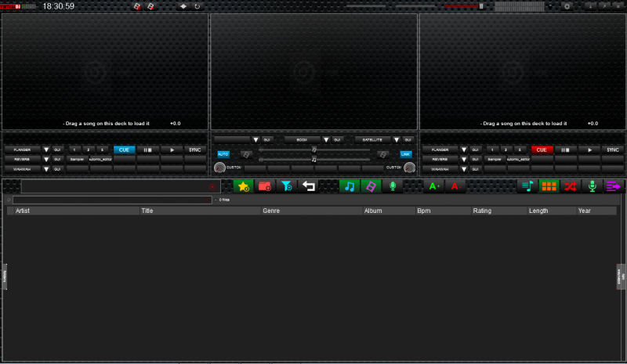Screen dimensions: 627x364
Task: Toggle the blue music note filter
Action: (349, 186)
